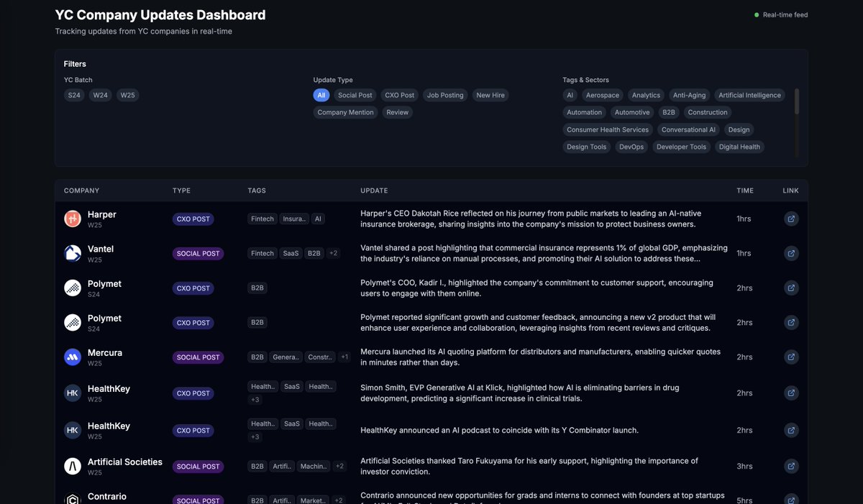Filter by Anti-Aging tag
863x504 pixels.
tap(690, 95)
